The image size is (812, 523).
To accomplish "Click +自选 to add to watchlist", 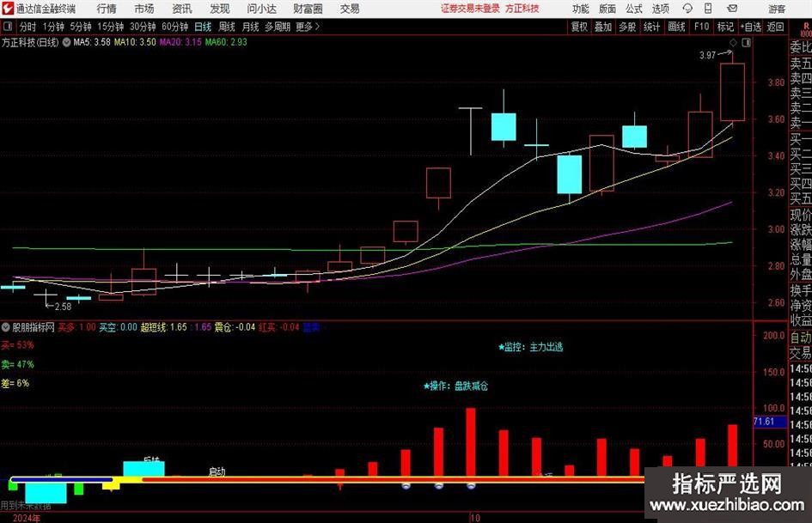I will point(750,27).
